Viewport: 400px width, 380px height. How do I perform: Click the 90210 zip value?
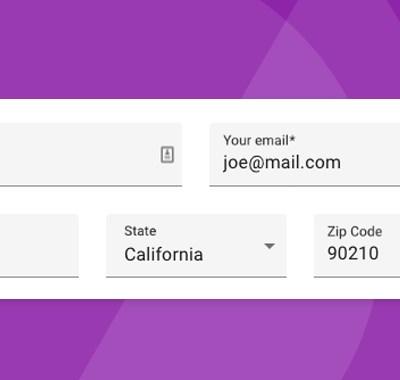353,253
